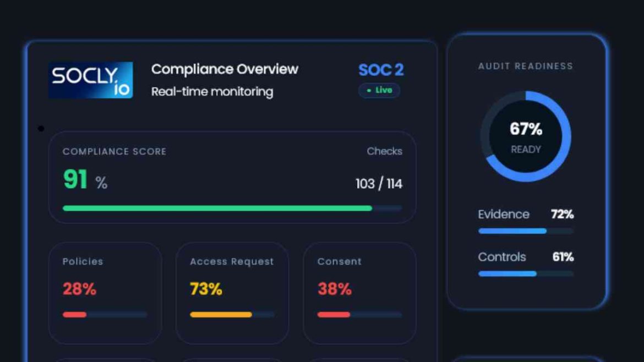
Task: Click the SOC 2 label
Action: (x=381, y=70)
